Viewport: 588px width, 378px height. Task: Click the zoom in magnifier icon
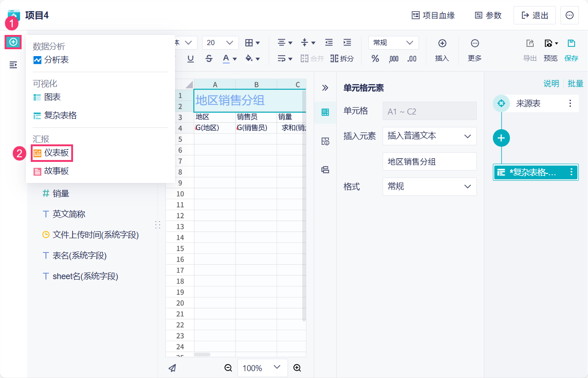(x=297, y=368)
